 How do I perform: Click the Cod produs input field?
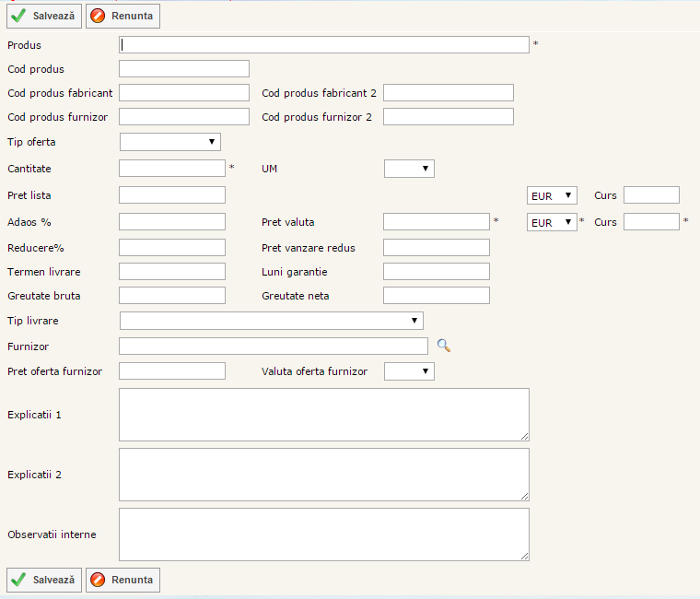coord(184,68)
